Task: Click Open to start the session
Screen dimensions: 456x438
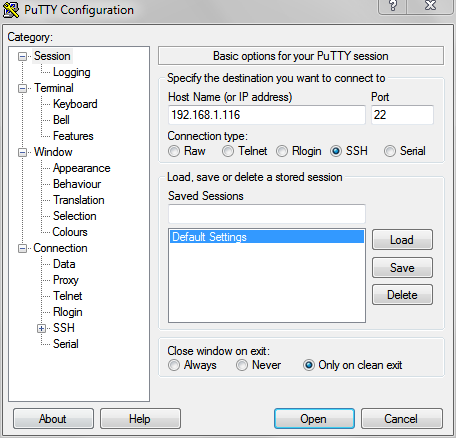Action: 314,419
